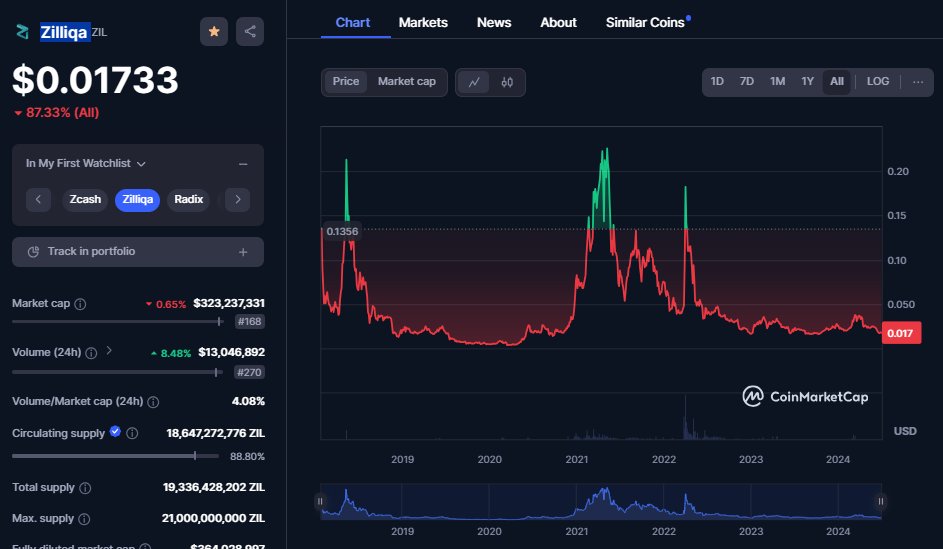Click the #270 volume rank badge
This screenshot has height=549, width=943.
coord(249,372)
